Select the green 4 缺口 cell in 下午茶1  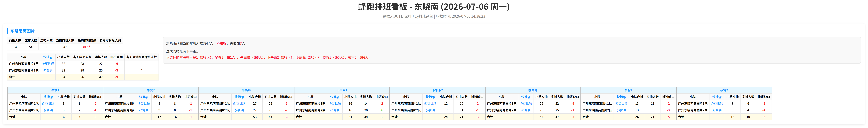[x=382, y=110]
